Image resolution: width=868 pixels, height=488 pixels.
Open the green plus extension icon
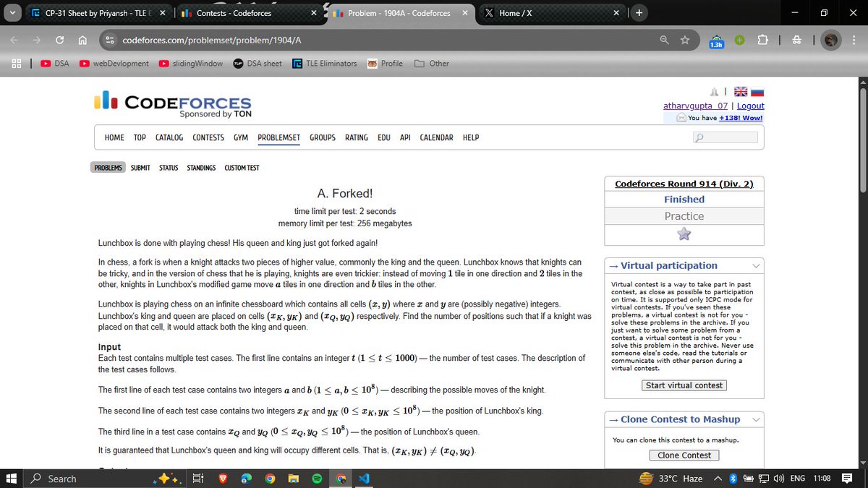click(x=739, y=40)
